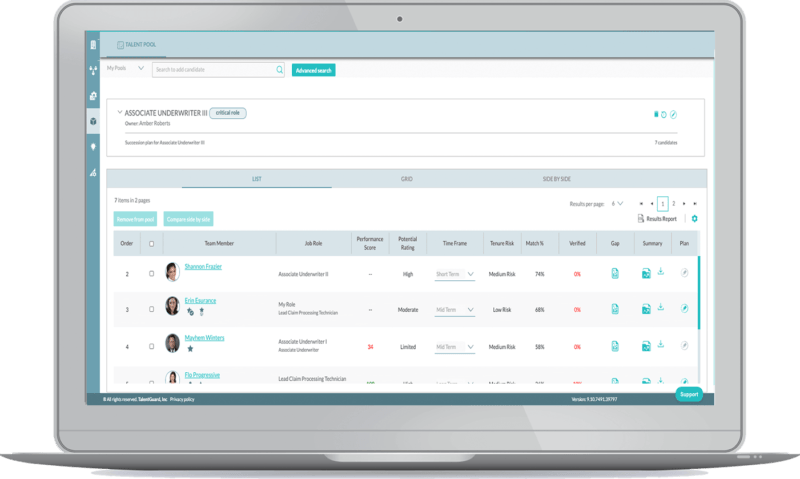Sort by the Match % column header
The height and width of the screenshot is (479, 800).
tap(535, 244)
